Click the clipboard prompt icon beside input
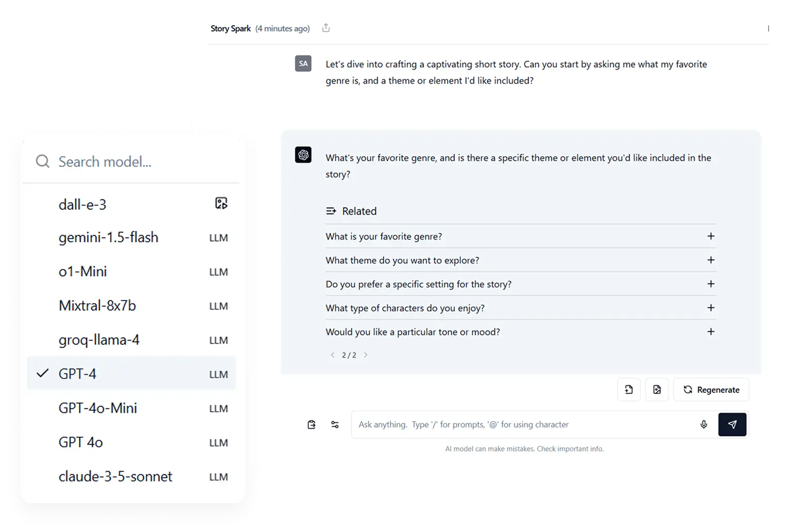Image resolution: width=786 pixels, height=532 pixels. (312, 424)
